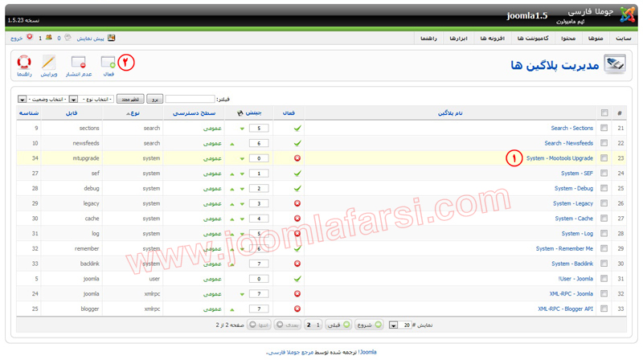Click the Enable (فعال) toolbar icon
Image resolution: width=643 pixels, height=364 pixels.
[108, 63]
